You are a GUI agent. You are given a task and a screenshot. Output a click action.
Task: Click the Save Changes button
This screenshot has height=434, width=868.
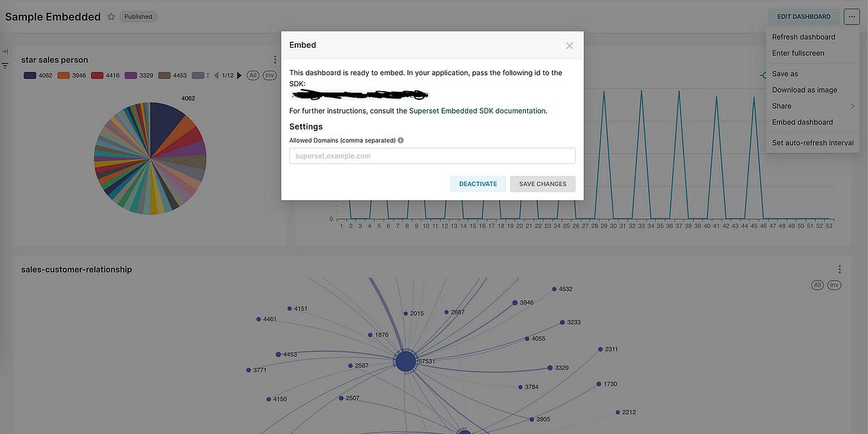coord(542,184)
